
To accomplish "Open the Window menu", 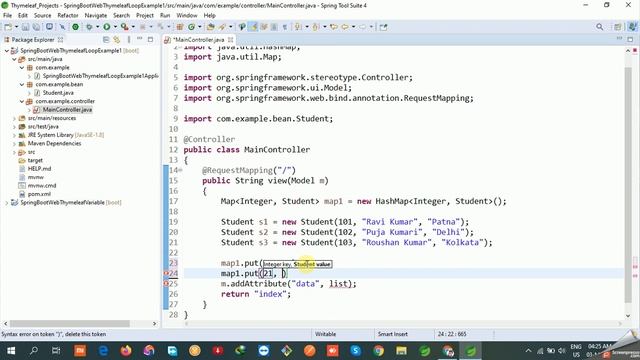I will pos(187,16).
